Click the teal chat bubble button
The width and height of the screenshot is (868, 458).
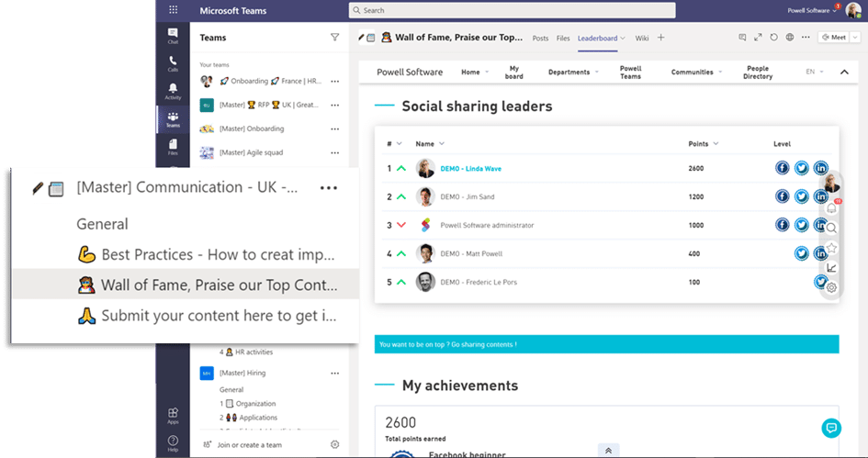coord(830,428)
